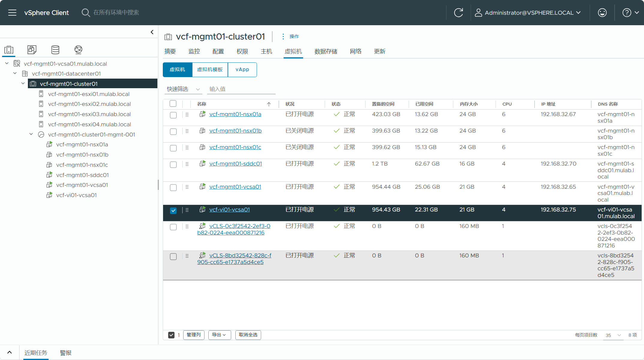
Task: Toggle the select-all header checkbox
Action: pos(173,104)
